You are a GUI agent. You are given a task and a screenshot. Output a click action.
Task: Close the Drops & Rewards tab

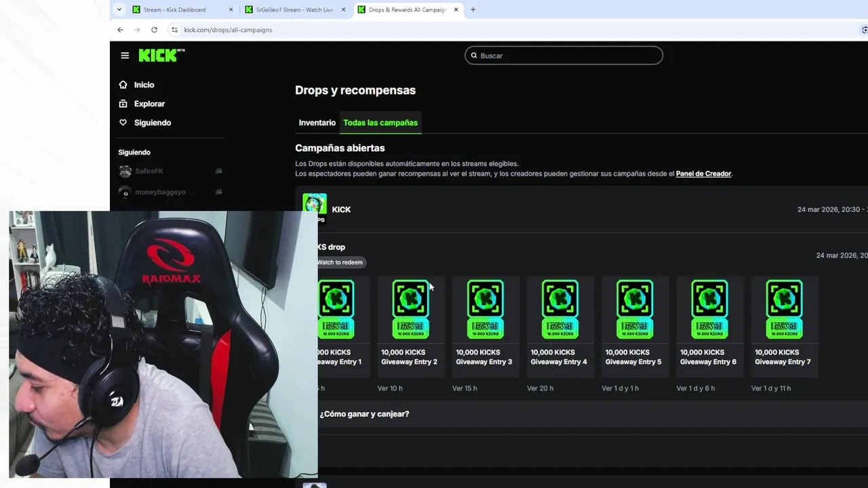(456, 9)
